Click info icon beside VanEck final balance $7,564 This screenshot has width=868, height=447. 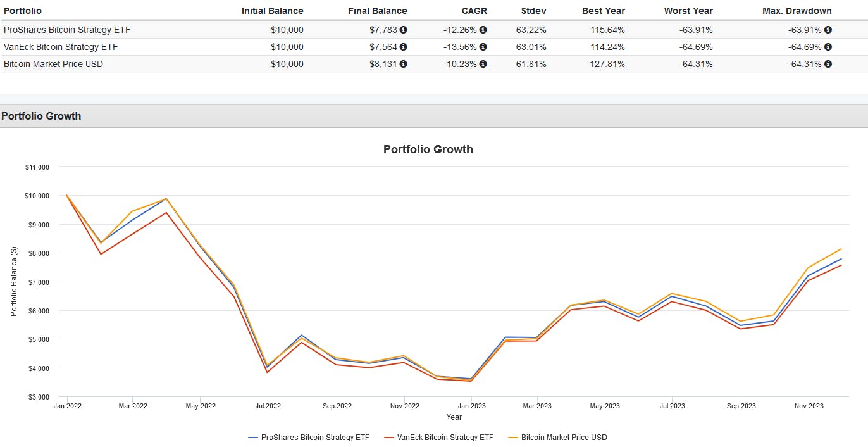coord(404,47)
